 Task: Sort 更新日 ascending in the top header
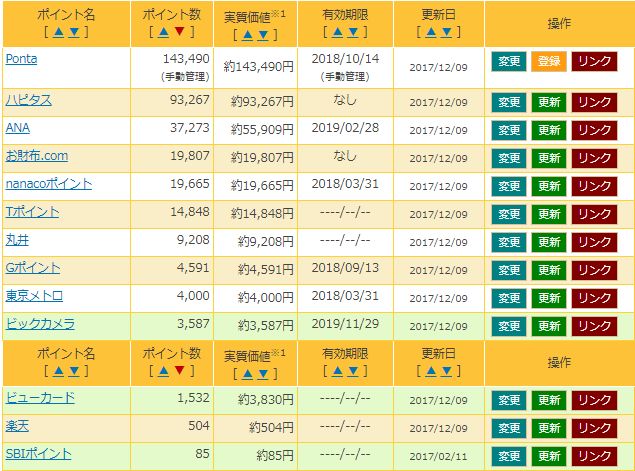(431, 32)
